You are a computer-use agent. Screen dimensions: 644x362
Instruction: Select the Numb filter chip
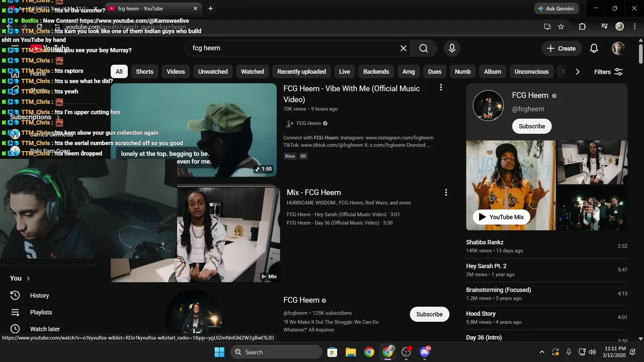463,71
